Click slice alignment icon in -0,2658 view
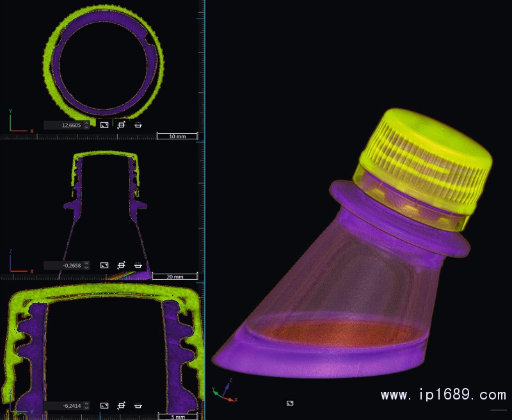512x420 pixels. point(121,265)
